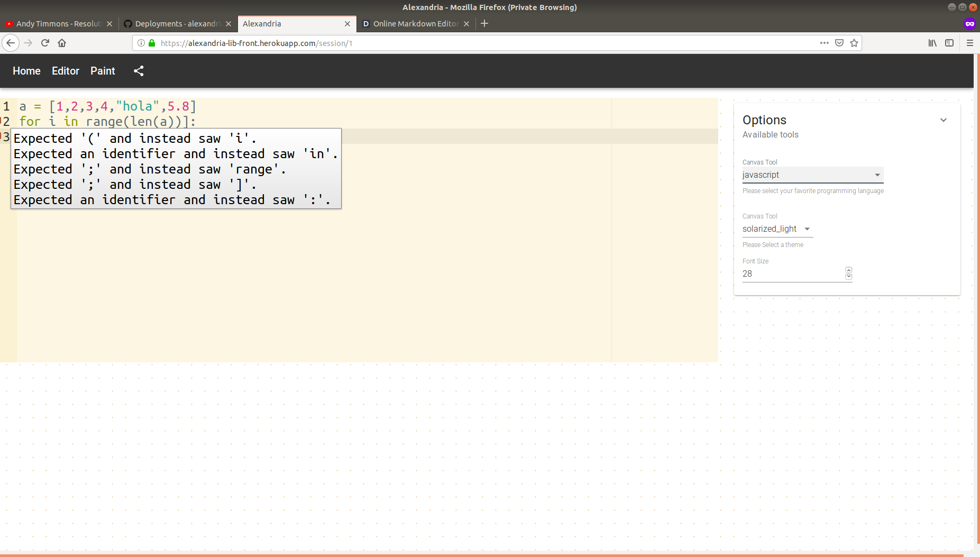Show site information icon in address bar
The height and width of the screenshot is (557, 980).
pyautogui.click(x=141, y=43)
